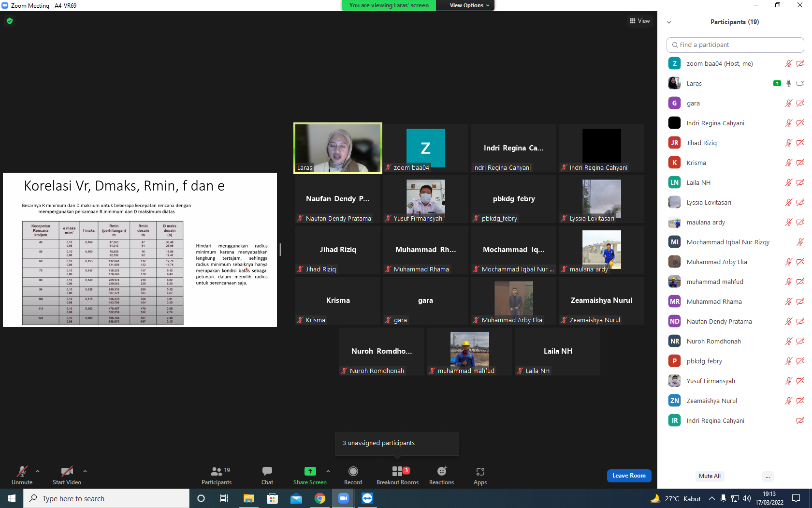Screen dimensions: 812x508
Task: Select Muhammad Arby Eka in list
Action: [735, 262]
